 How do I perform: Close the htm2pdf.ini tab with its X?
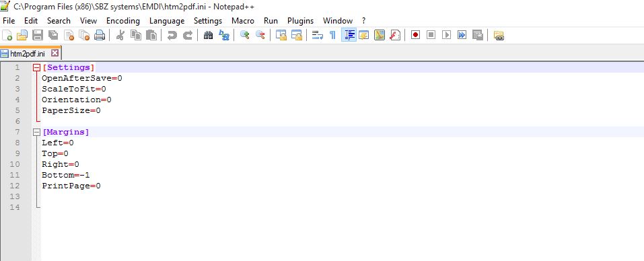(x=55, y=53)
